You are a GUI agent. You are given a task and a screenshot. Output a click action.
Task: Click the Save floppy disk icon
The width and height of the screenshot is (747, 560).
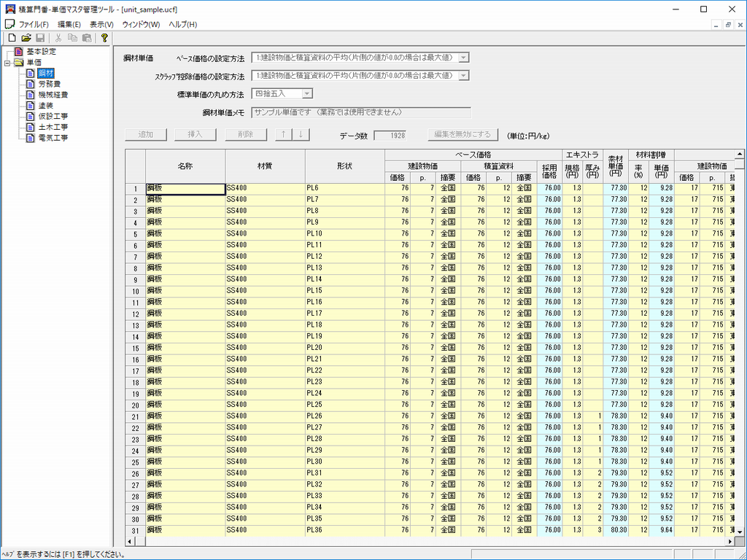[x=40, y=38]
